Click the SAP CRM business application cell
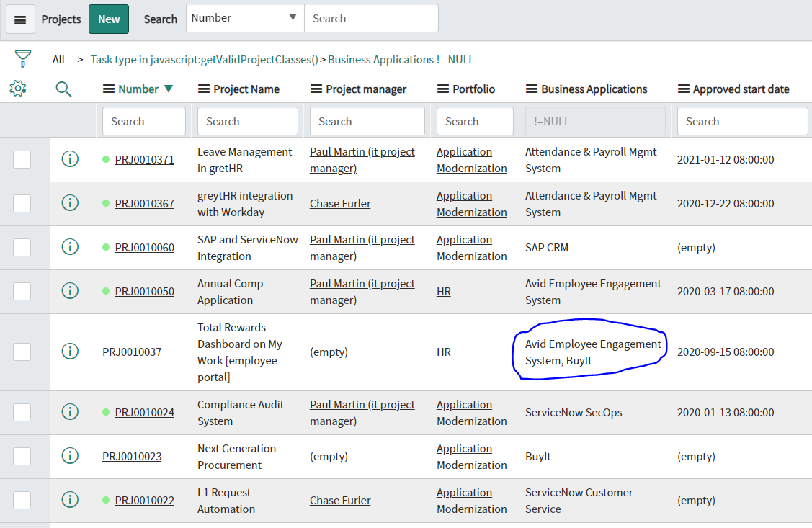812x528 pixels. 547,248
